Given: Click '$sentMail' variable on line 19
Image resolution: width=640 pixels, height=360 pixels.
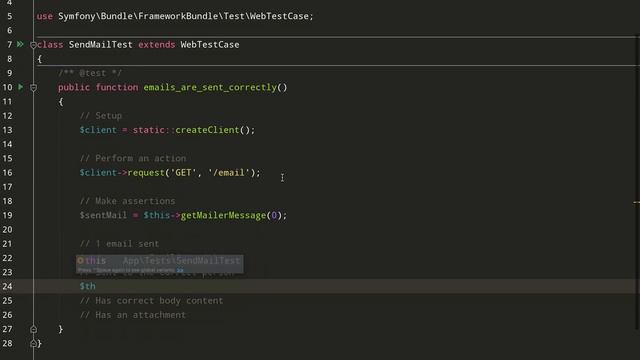Looking at the screenshot, I should tap(103, 215).
